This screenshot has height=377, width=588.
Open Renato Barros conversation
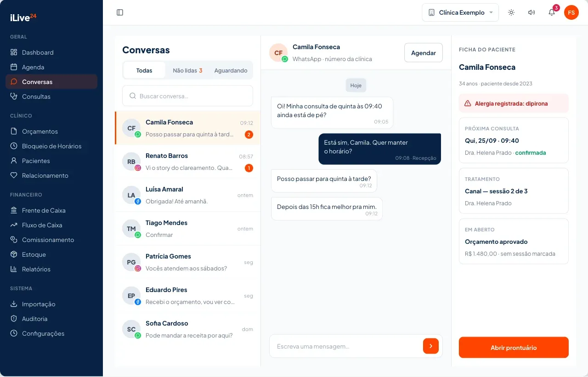pyautogui.click(x=187, y=162)
